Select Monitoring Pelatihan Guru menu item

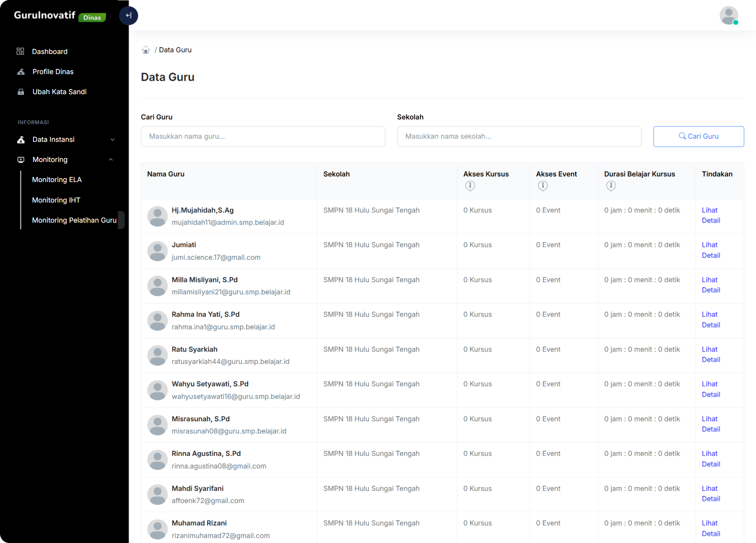click(74, 220)
